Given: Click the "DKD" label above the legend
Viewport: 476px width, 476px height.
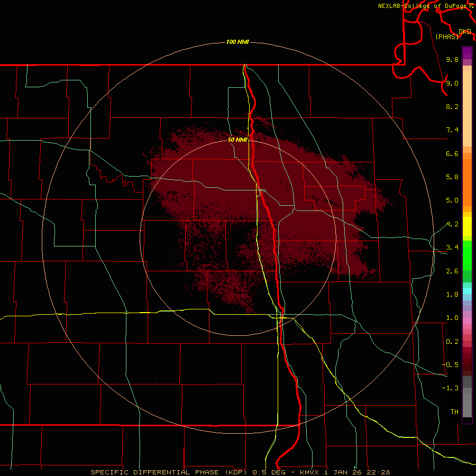Looking at the screenshot, I should point(465,32).
